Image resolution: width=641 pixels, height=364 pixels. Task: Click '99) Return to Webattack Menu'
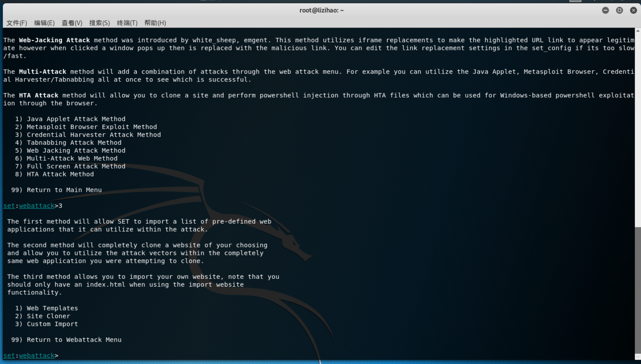66,340
